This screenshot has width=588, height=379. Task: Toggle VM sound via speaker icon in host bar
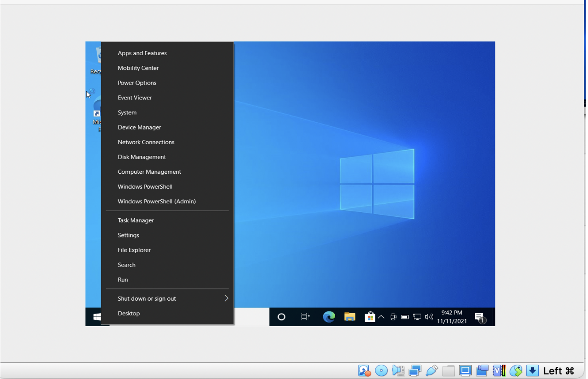[x=398, y=370]
